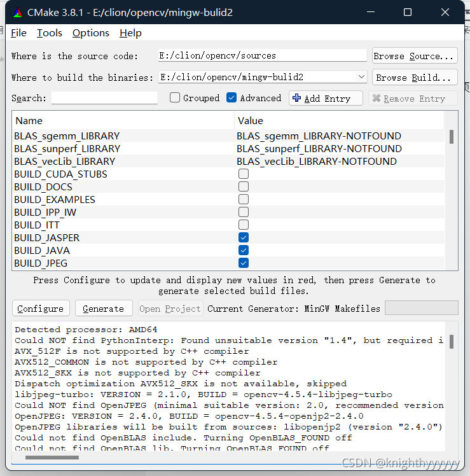The image size is (470, 476).
Task: Uncheck the Advanced checkbox
Action: pos(232,97)
